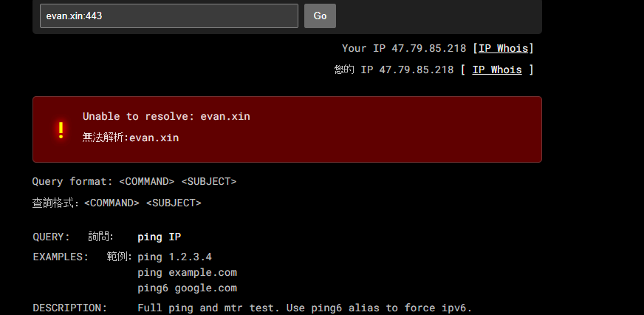Click the '您的 IP 47.79.85.218' text
The width and height of the screenshot is (644, 315).
[394, 70]
